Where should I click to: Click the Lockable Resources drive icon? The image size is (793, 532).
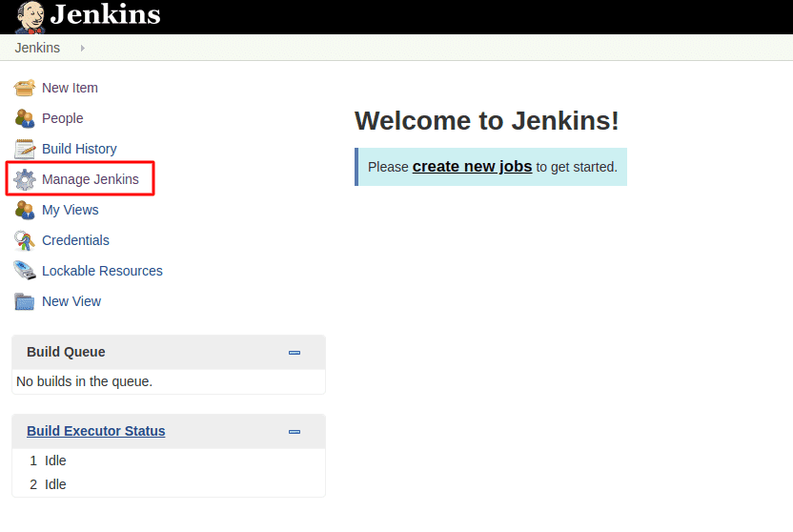25,271
